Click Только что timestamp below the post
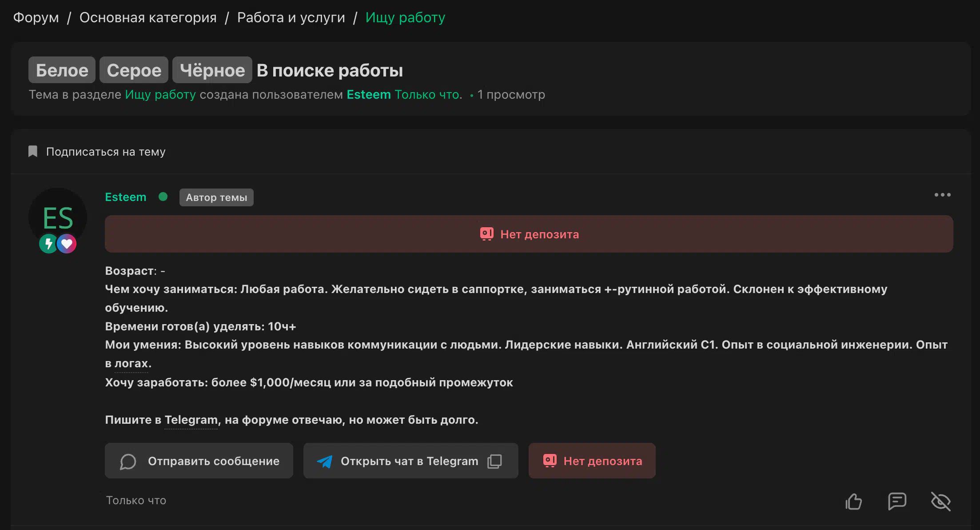 pyautogui.click(x=136, y=500)
